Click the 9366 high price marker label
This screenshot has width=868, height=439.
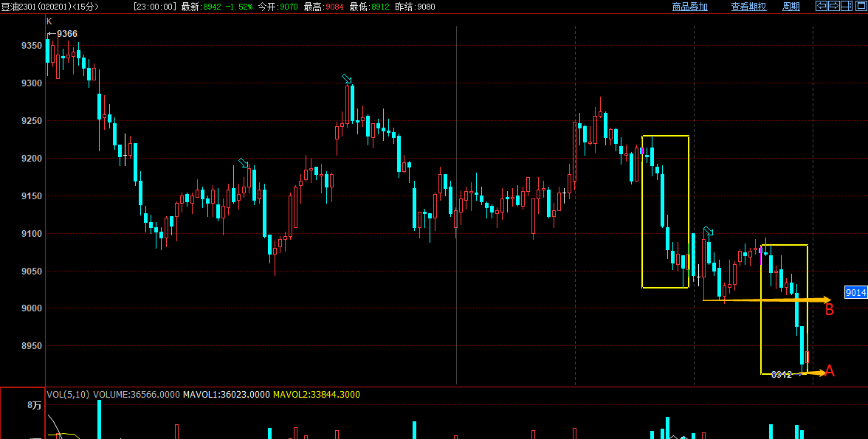[x=67, y=34]
